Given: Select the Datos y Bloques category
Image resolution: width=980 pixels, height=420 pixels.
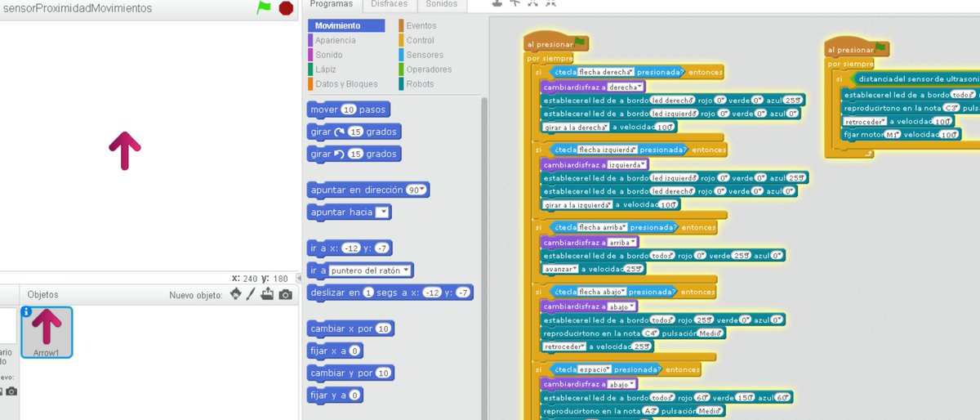Looking at the screenshot, I should tap(345, 84).
